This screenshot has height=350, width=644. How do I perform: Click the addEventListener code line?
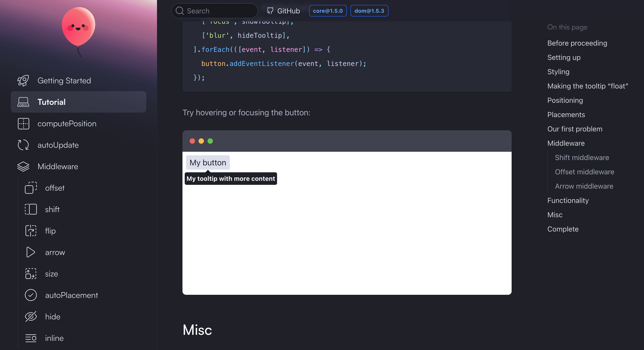284,63
